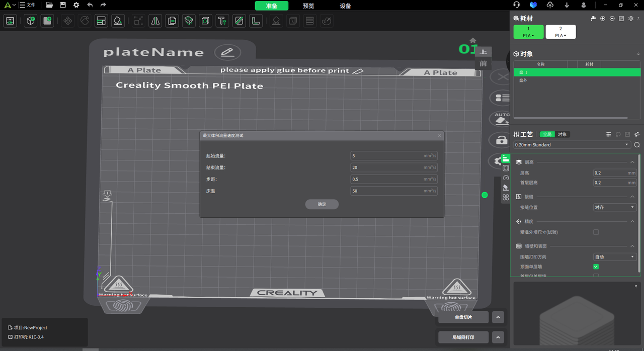Open customer support headset icon
Image resolution: width=644 pixels, height=351 pixels.
(x=517, y=5)
